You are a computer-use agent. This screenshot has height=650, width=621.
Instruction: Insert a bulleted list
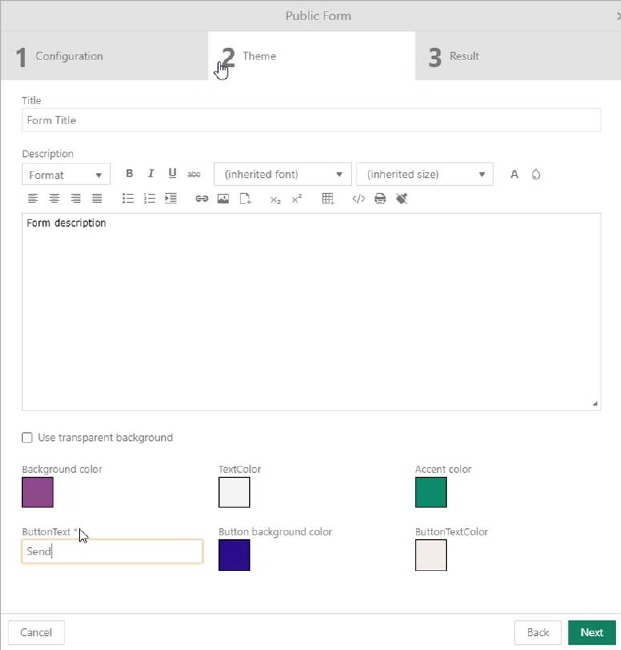click(x=128, y=199)
